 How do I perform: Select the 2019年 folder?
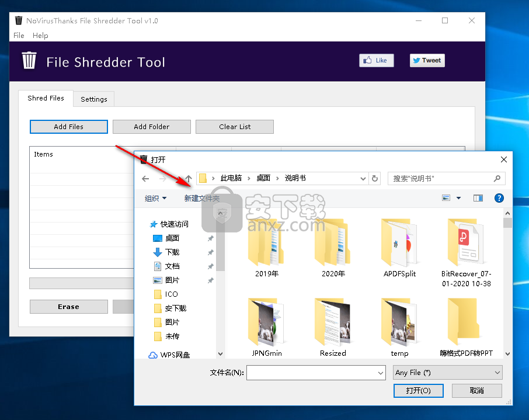pos(266,248)
